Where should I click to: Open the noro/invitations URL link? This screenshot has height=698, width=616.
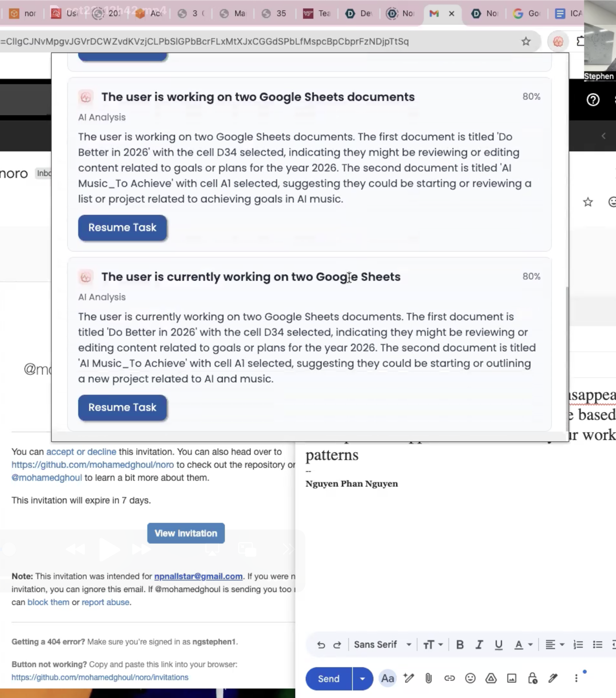[100, 677]
